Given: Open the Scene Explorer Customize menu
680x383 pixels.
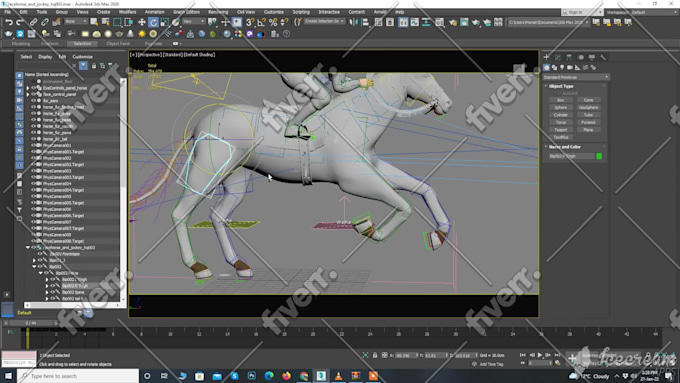Looking at the screenshot, I should [82, 57].
